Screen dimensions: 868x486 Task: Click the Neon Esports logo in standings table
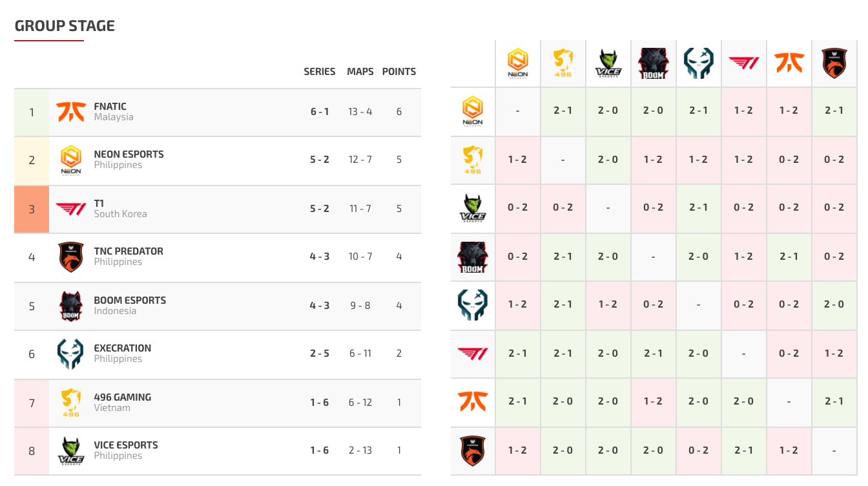70,160
